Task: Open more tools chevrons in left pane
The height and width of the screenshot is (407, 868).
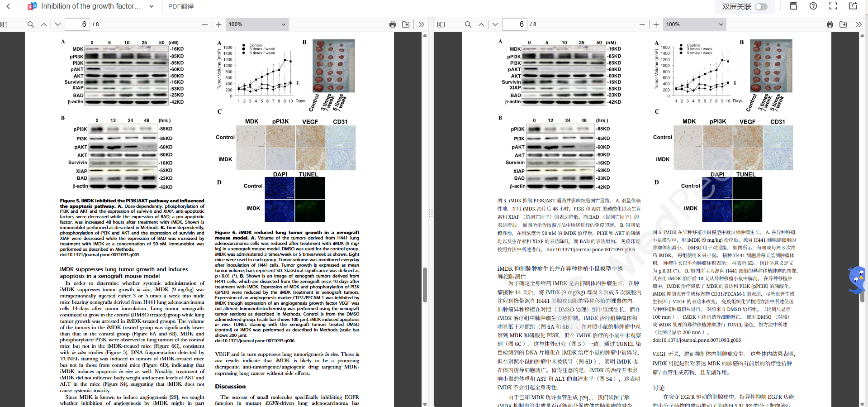Action: [422, 24]
